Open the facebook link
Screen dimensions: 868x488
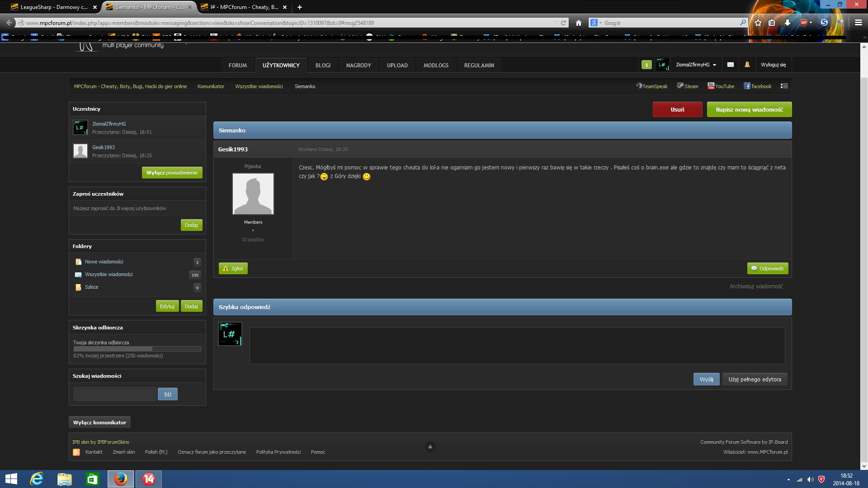758,86
